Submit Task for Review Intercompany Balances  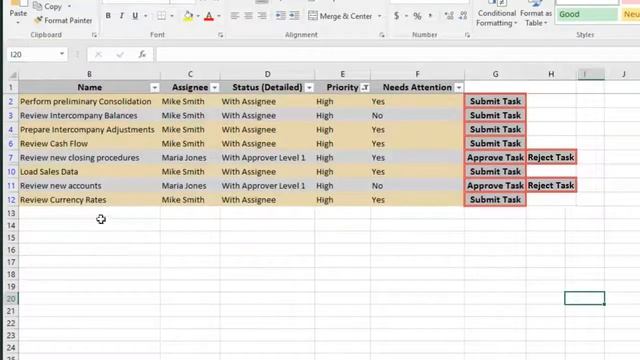pyautogui.click(x=495, y=116)
